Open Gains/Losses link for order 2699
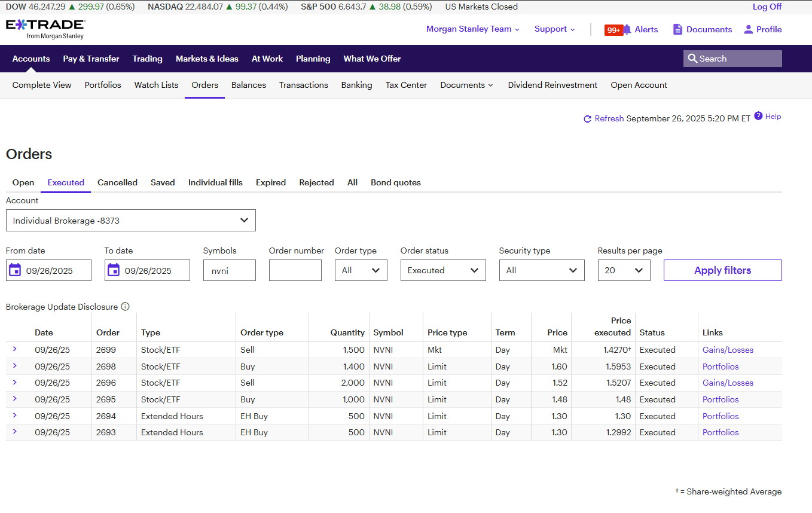The height and width of the screenshot is (513, 812). pyautogui.click(x=728, y=350)
